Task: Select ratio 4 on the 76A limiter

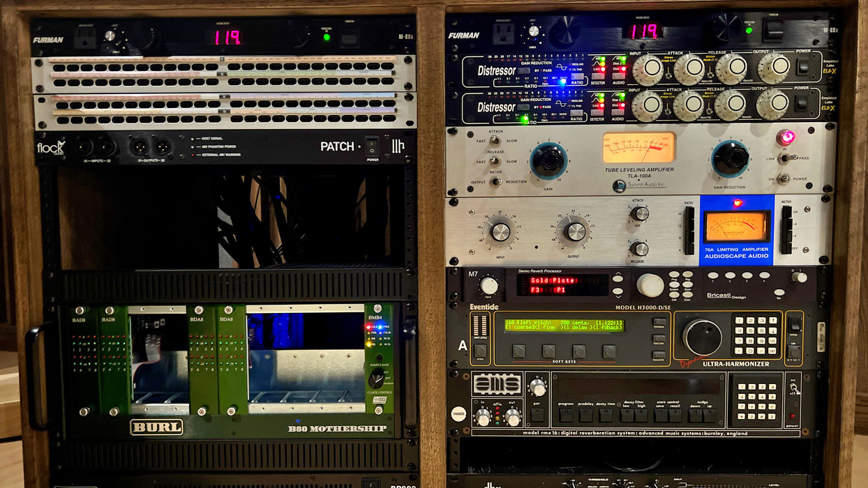Action: point(690,248)
